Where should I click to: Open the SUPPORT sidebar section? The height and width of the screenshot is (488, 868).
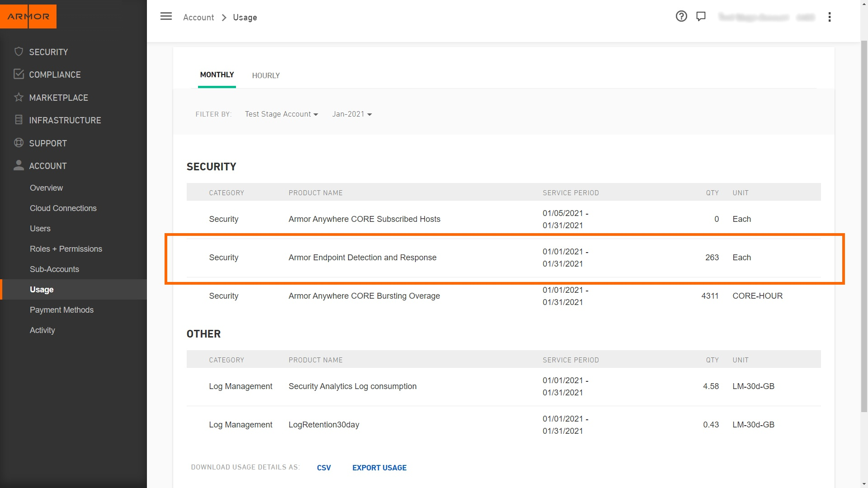48,143
